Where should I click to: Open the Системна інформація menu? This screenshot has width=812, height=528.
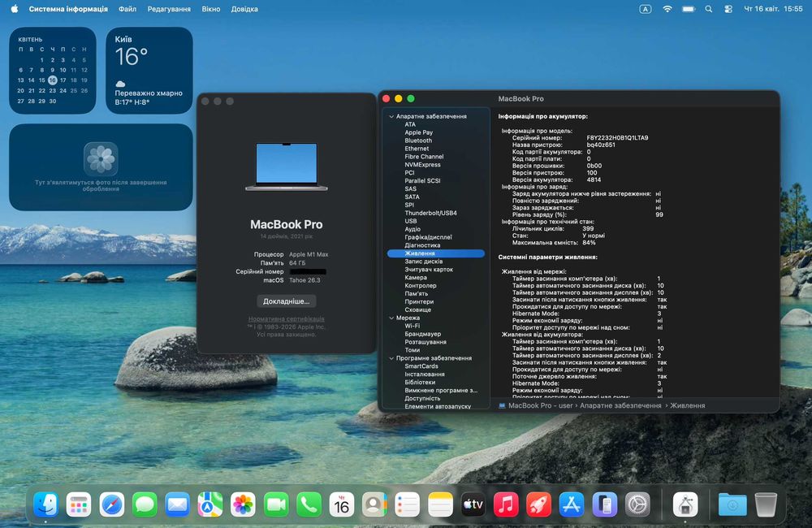coord(68,9)
